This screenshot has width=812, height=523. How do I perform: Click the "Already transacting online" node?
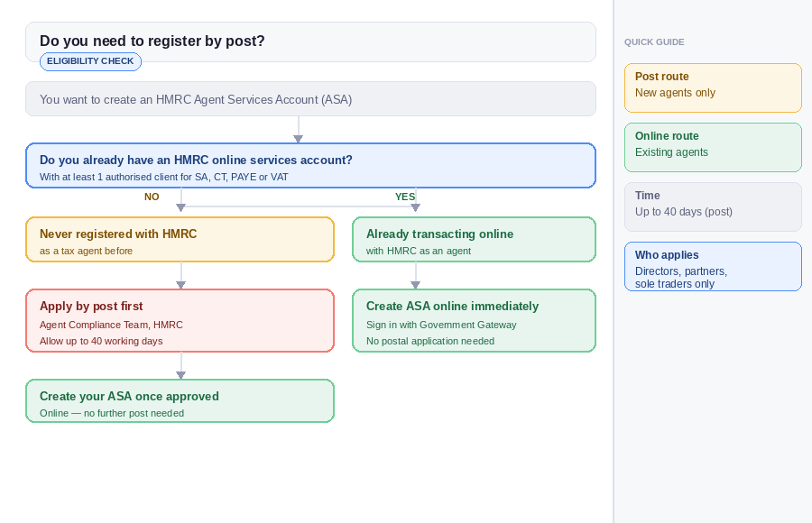(474, 239)
